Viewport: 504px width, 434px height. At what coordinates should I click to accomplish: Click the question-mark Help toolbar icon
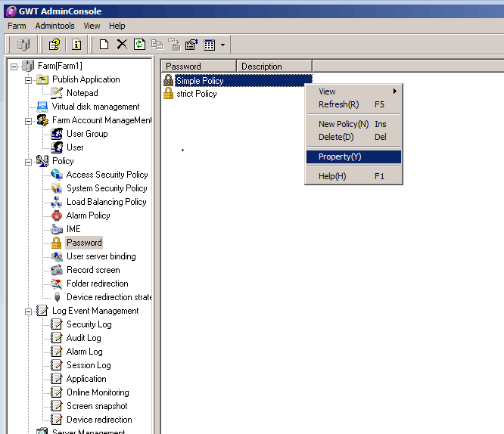click(54, 45)
